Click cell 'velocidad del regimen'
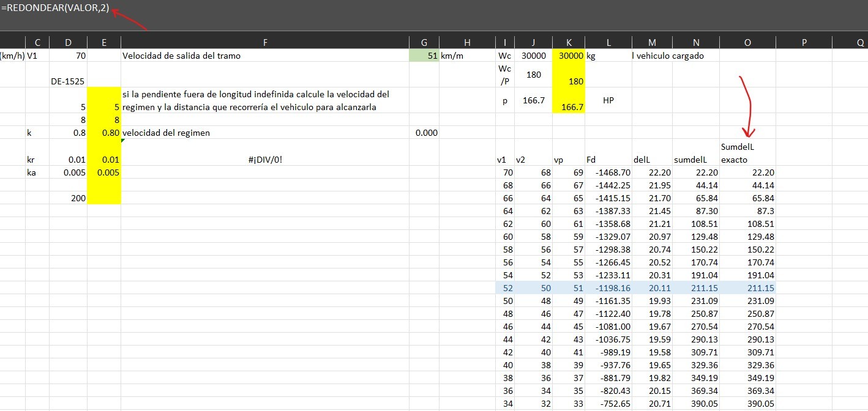 click(265, 133)
